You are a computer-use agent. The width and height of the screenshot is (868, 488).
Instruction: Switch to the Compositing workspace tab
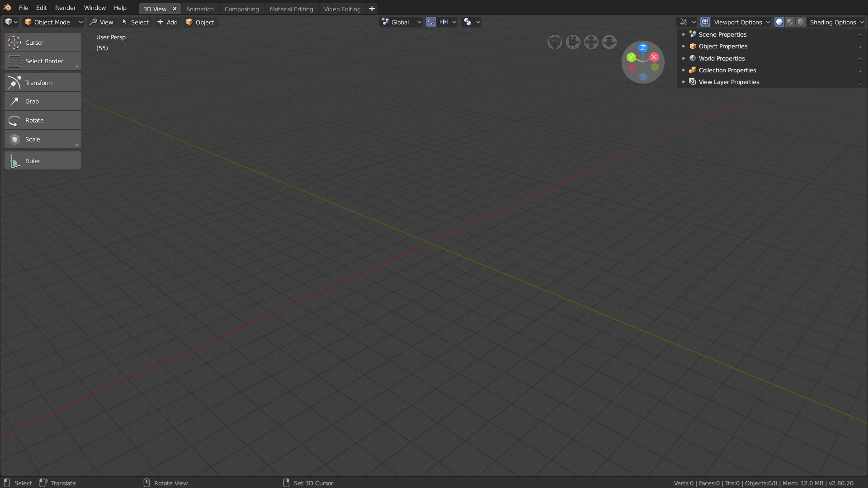pyautogui.click(x=241, y=9)
